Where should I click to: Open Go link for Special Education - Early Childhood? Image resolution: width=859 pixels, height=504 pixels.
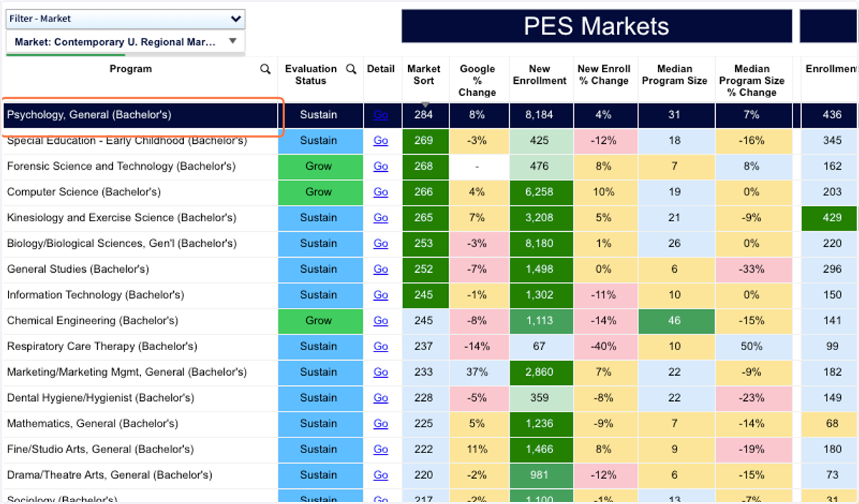click(381, 140)
